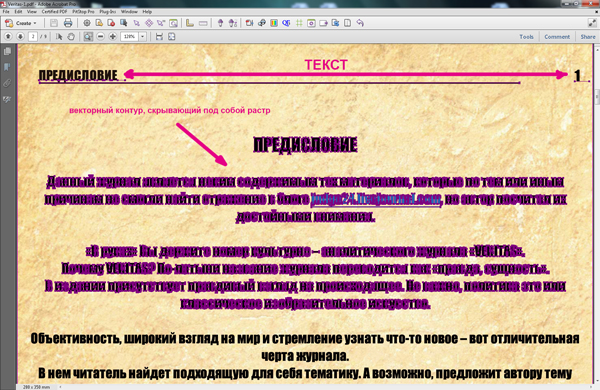Click the zoom out minus button
The height and width of the screenshot is (390, 600).
tap(100, 37)
